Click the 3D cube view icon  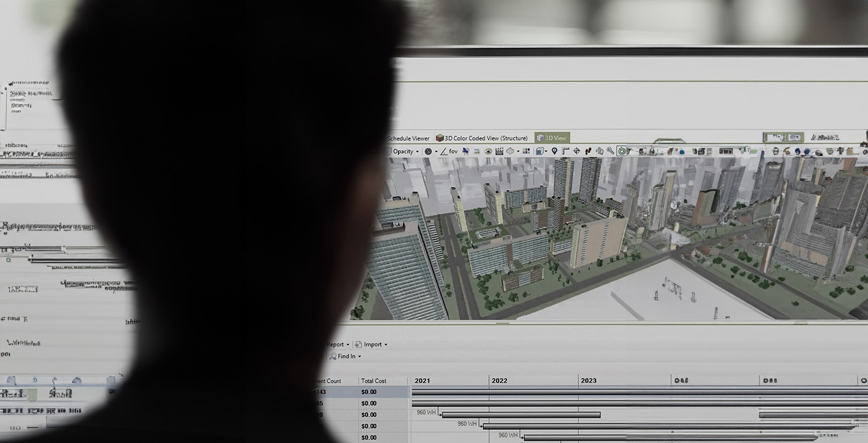click(540, 151)
